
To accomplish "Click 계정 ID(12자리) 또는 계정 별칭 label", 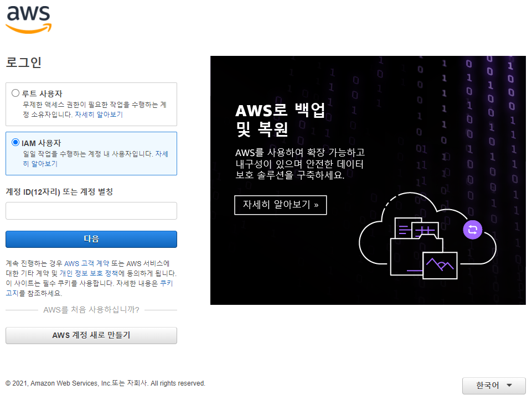I will (x=59, y=192).
